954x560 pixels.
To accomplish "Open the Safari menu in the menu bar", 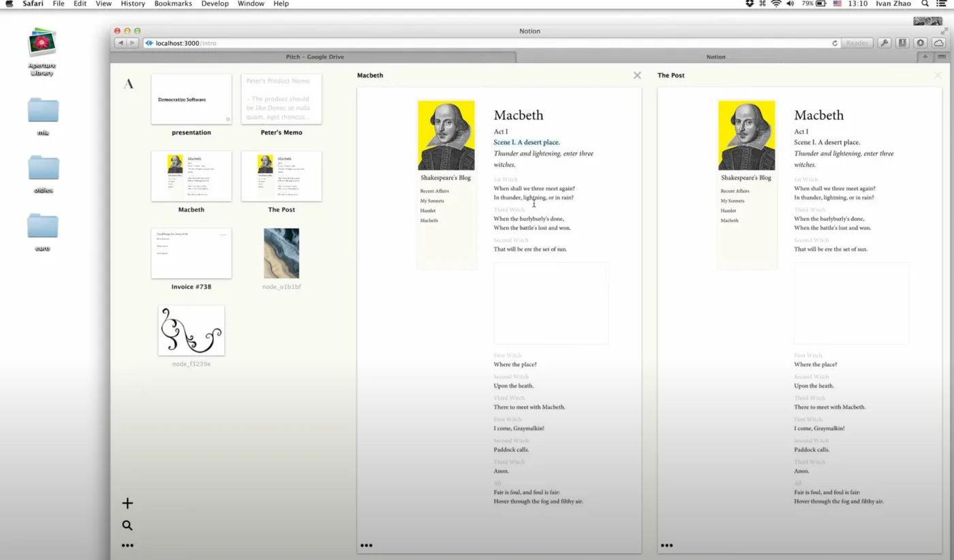I will 33,4.
